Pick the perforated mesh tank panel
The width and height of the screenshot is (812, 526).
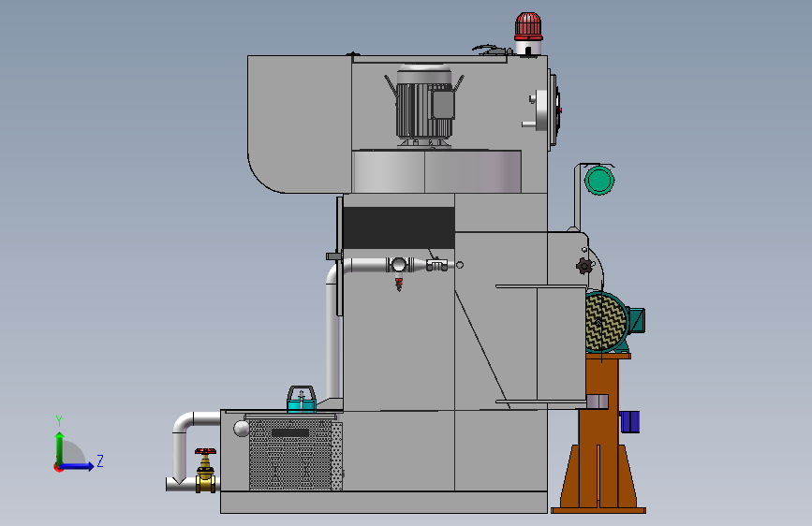[290, 455]
